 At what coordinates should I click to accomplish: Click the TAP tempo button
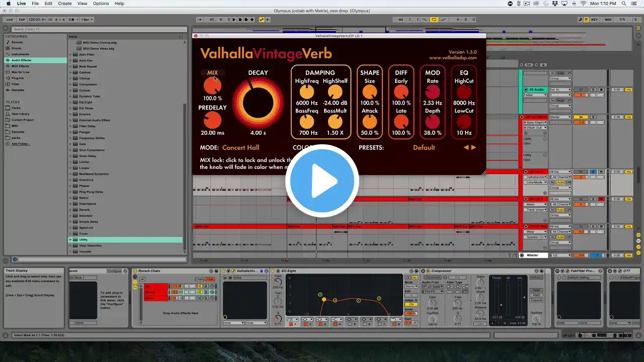pos(22,20)
